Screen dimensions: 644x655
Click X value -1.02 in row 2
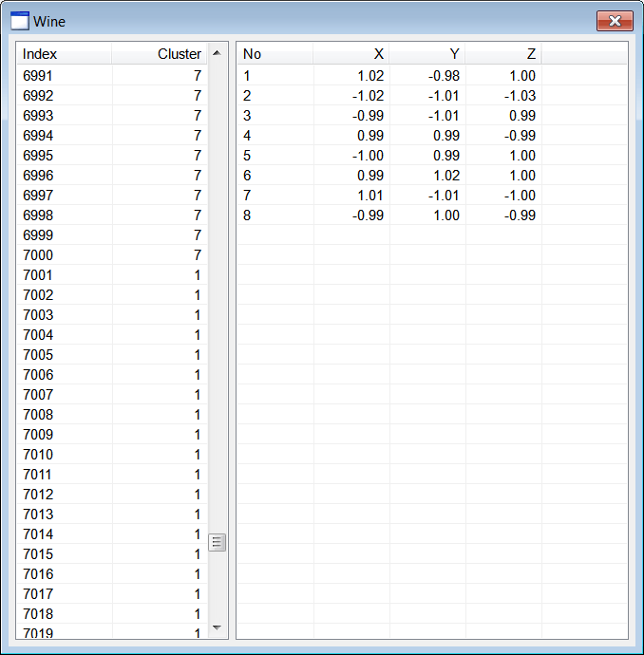point(368,96)
